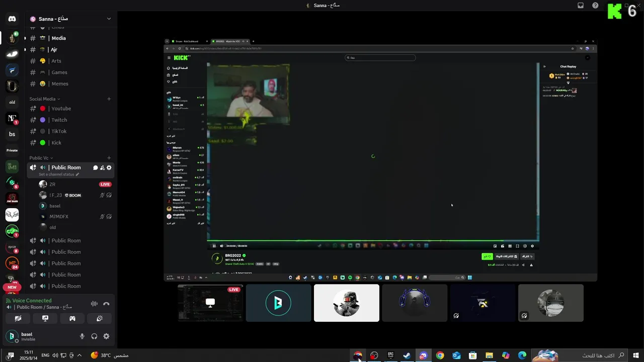Open the NF server with notification badge
The width and height of the screenshot is (644, 362).
click(12, 118)
